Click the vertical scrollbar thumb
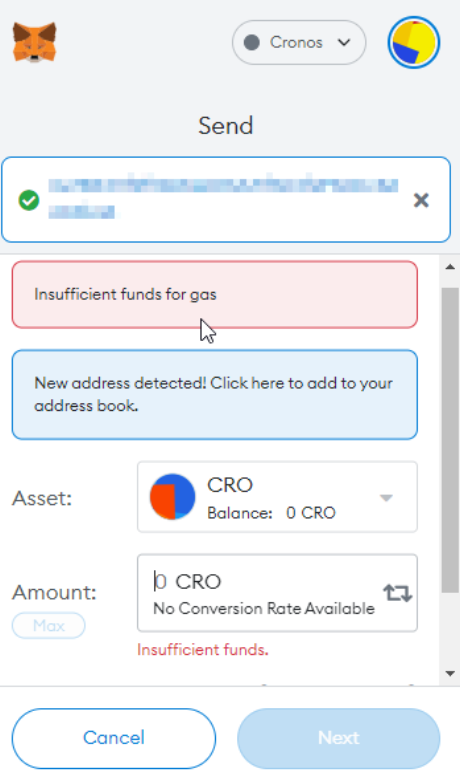460x784 pixels. pos(450,440)
